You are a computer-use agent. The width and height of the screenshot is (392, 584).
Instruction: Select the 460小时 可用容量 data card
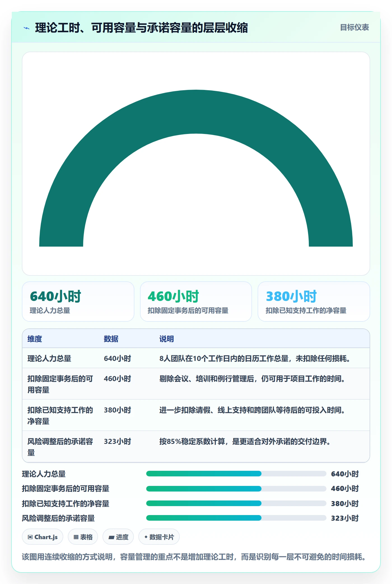pos(196,302)
